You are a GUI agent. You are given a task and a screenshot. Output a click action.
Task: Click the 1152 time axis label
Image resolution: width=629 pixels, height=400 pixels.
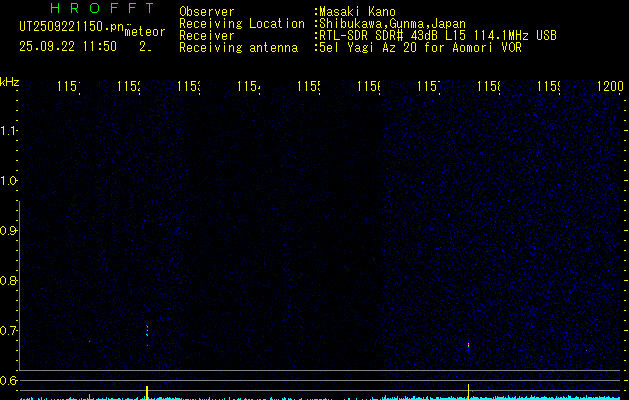click(x=129, y=86)
